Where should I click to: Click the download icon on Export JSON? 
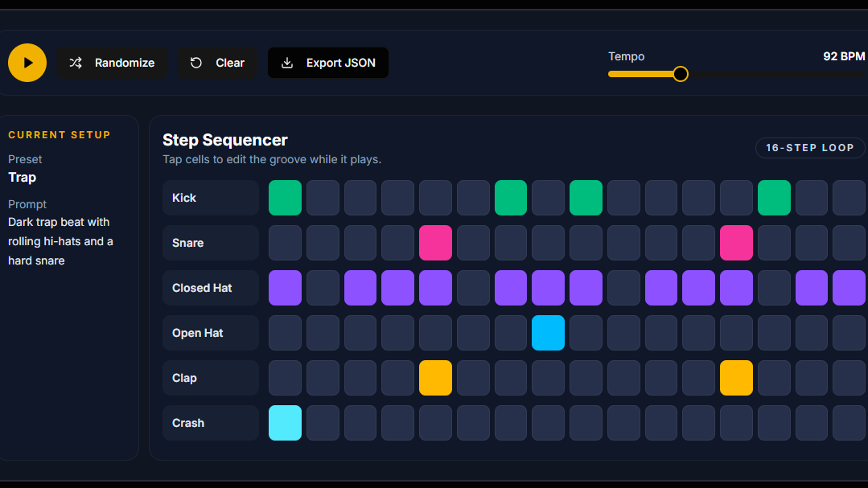(x=287, y=63)
